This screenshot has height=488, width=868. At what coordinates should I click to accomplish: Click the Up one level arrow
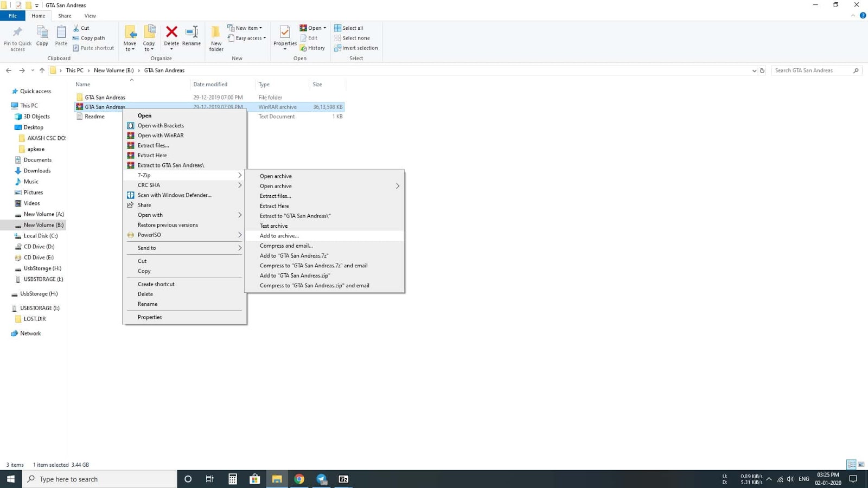[42, 70]
